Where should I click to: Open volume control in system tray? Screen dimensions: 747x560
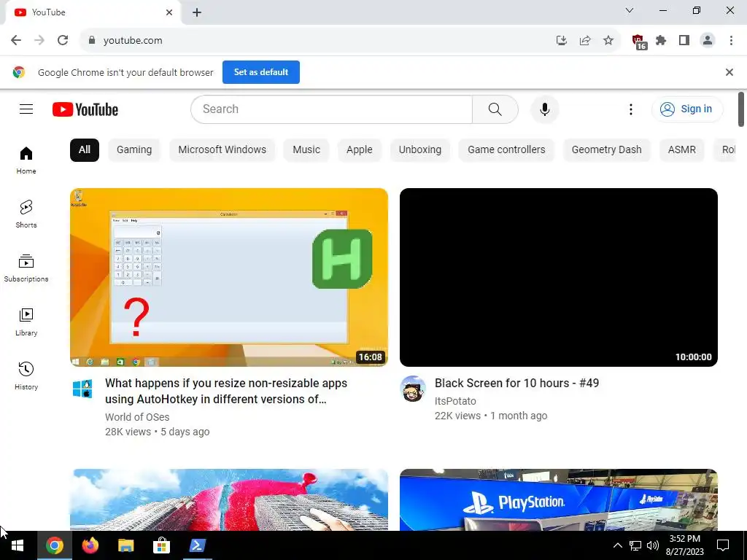point(653,545)
